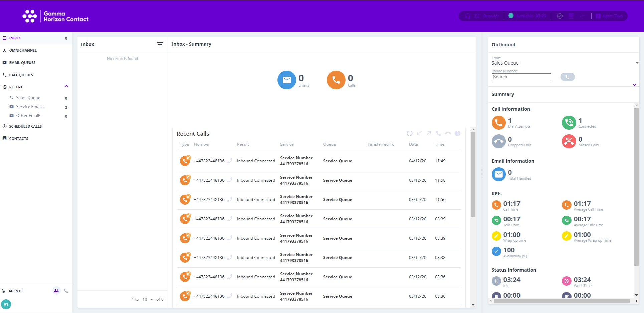The width and height of the screenshot is (644, 313).
Task: Open Call Queues in sidebar
Action: click(x=21, y=75)
